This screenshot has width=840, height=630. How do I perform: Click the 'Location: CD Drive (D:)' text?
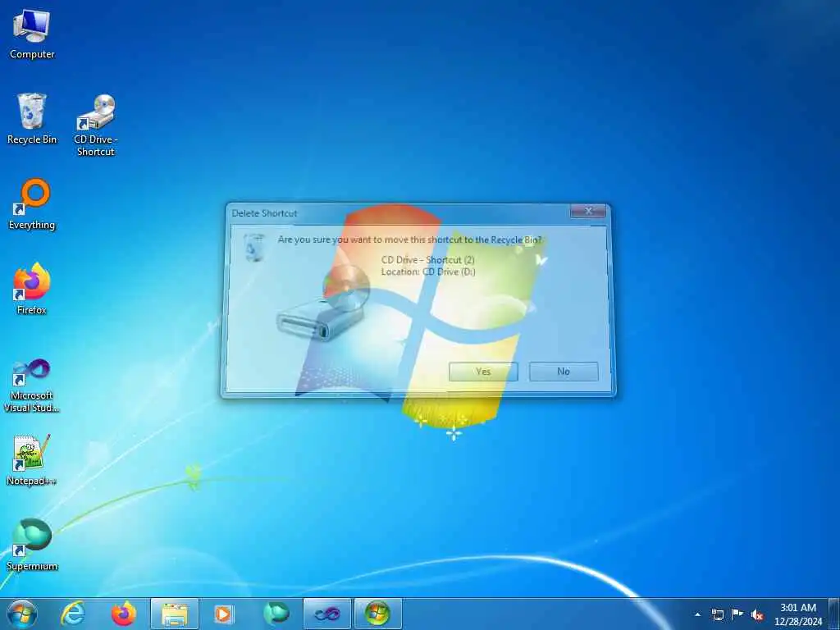point(428,272)
